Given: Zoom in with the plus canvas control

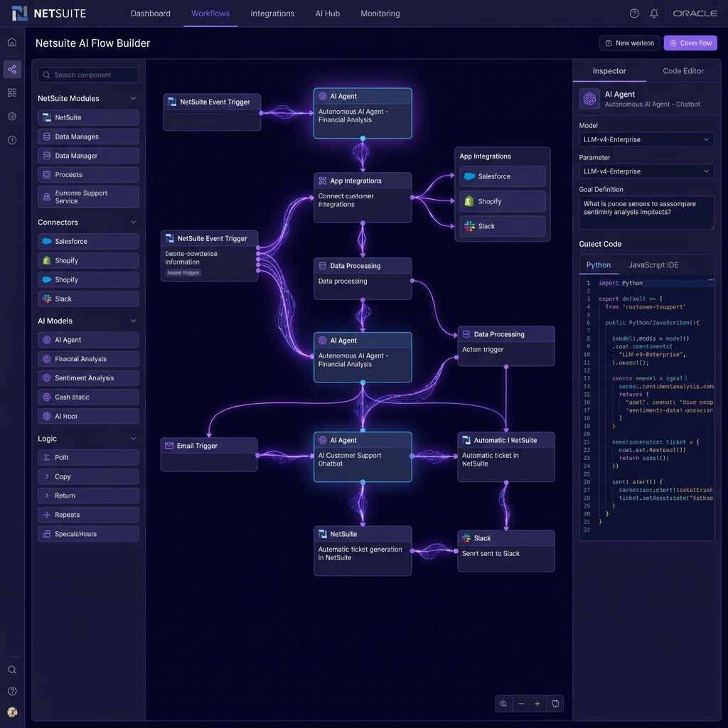Looking at the screenshot, I should (x=537, y=703).
